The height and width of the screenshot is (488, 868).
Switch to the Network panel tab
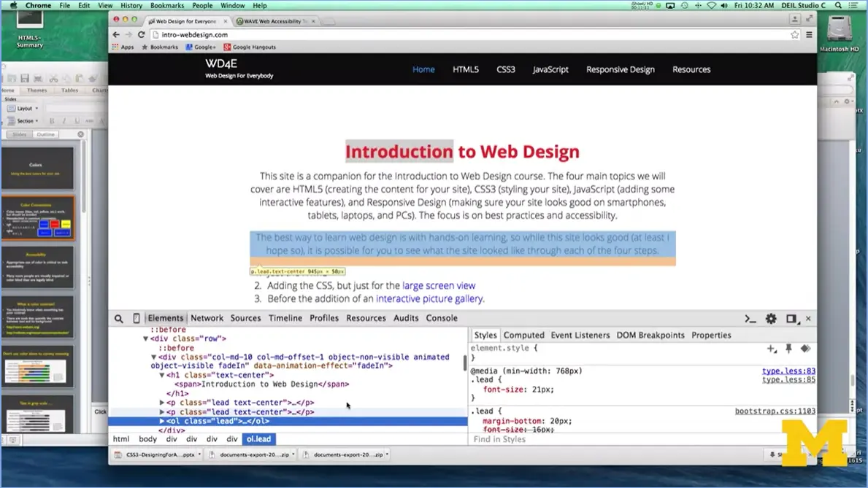207,318
